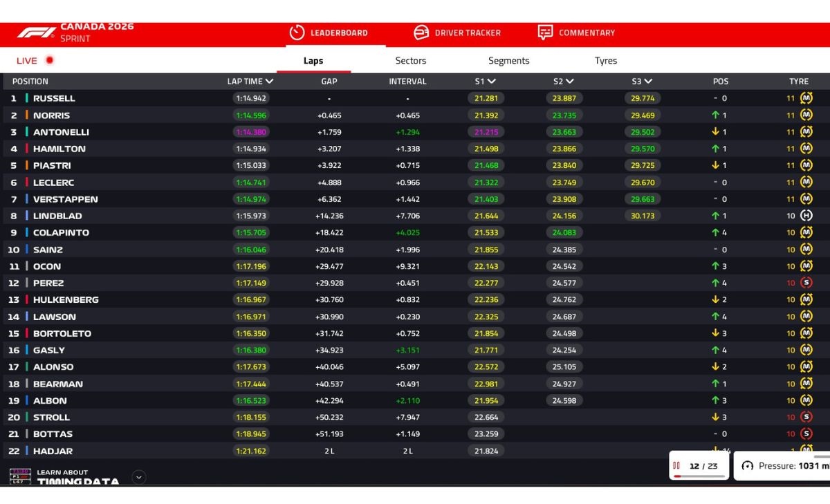Image resolution: width=830 pixels, height=504 pixels.
Task: Select driver row LECLERC
Action: pyautogui.click(x=415, y=183)
